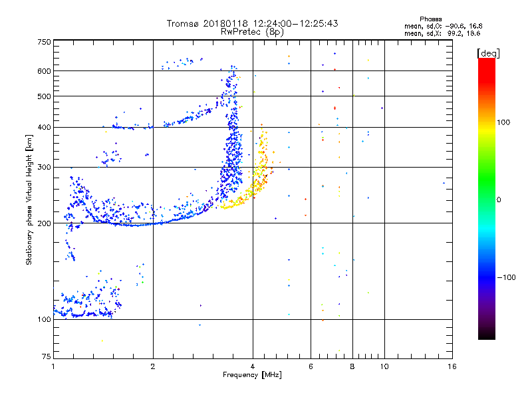Click the colorbar tick label '-100'
532x399 pixels.
pos(506,277)
